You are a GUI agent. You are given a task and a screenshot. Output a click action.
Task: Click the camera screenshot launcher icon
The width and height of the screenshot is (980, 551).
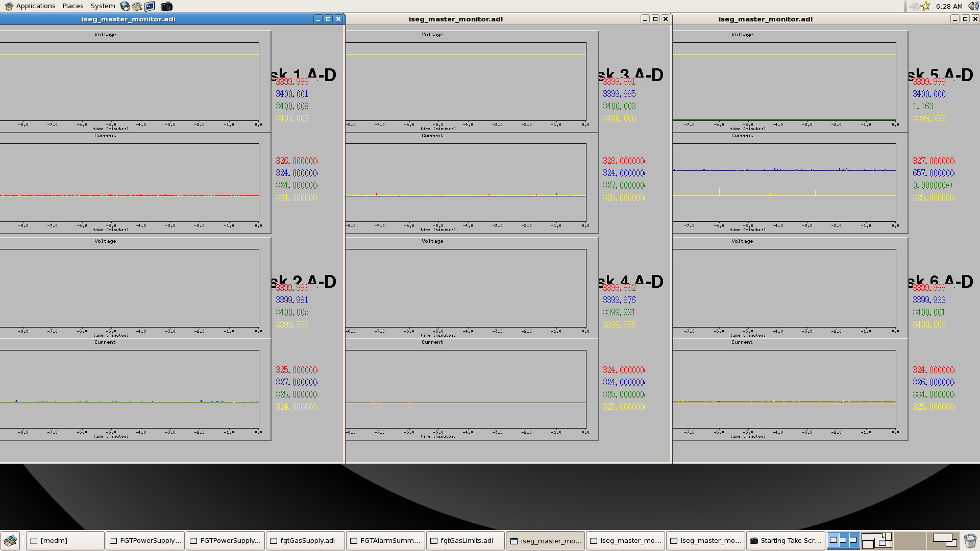[166, 6]
